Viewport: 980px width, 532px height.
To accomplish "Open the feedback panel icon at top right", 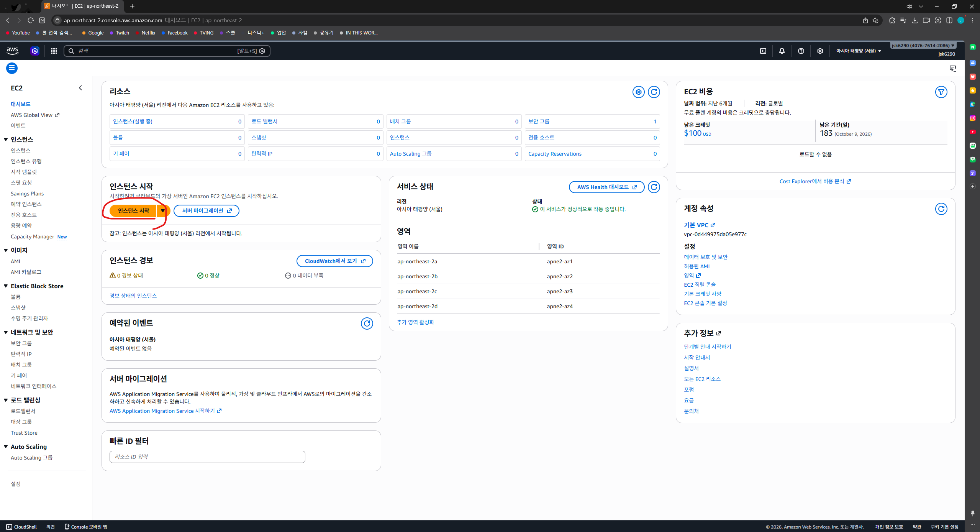I will pos(953,69).
